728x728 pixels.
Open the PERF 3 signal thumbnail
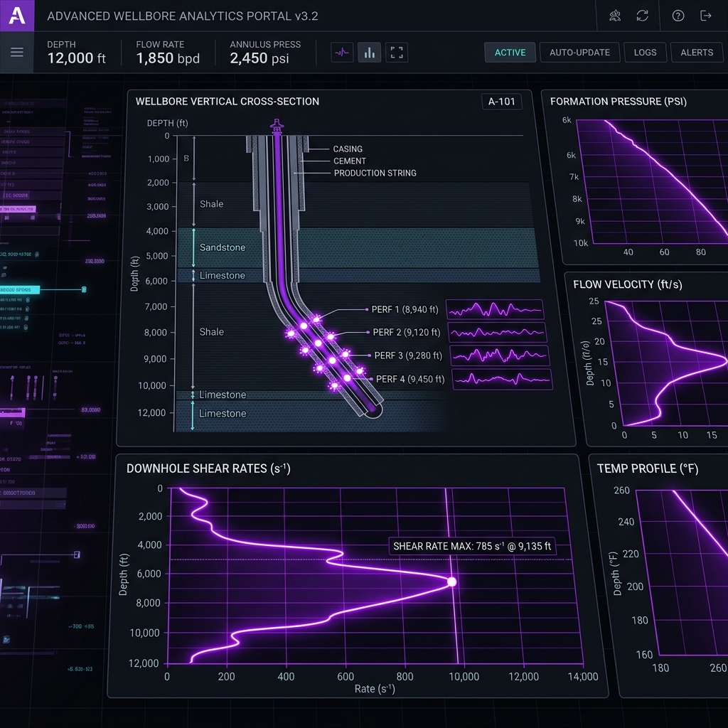[500, 355]
